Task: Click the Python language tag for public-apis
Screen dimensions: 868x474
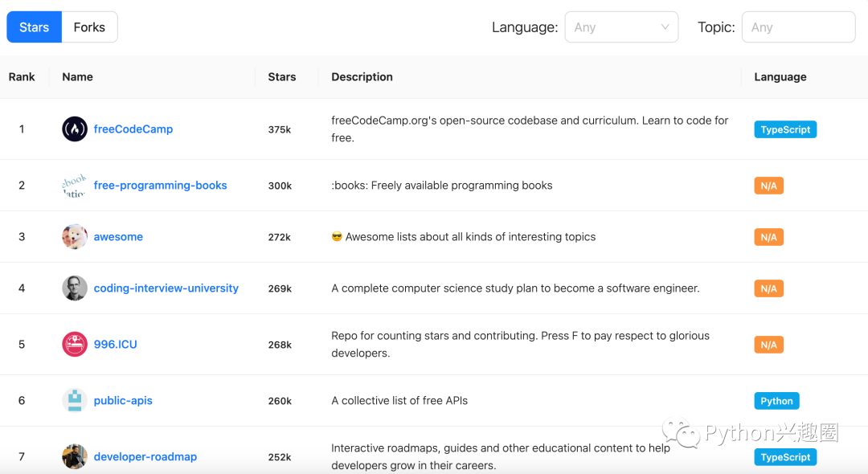Action: click(776, 401)
